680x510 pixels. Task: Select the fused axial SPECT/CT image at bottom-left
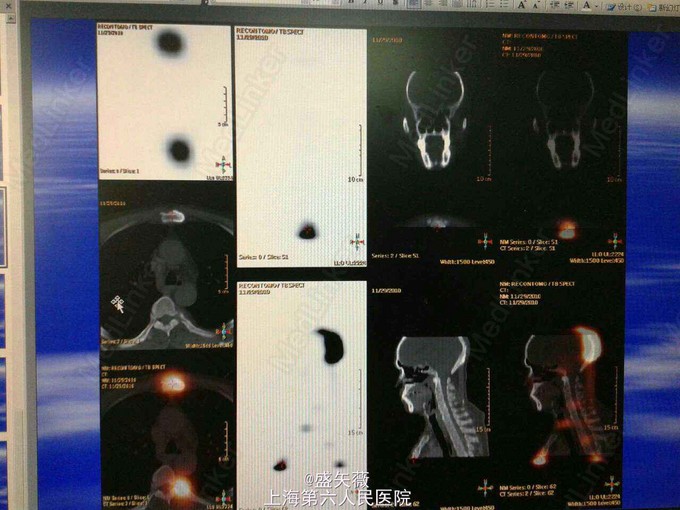[165, 432]
